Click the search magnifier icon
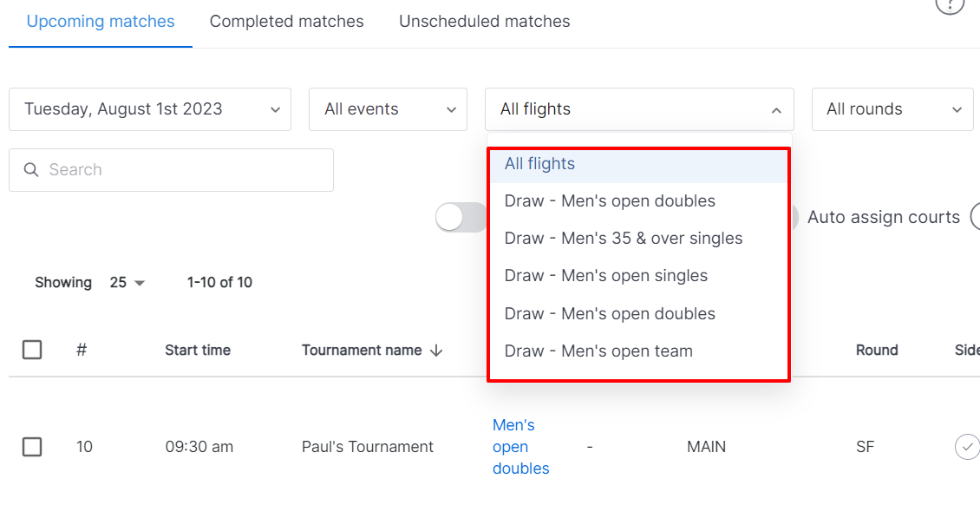The width and height of the screenshot is (980, 505). point(31,170)
